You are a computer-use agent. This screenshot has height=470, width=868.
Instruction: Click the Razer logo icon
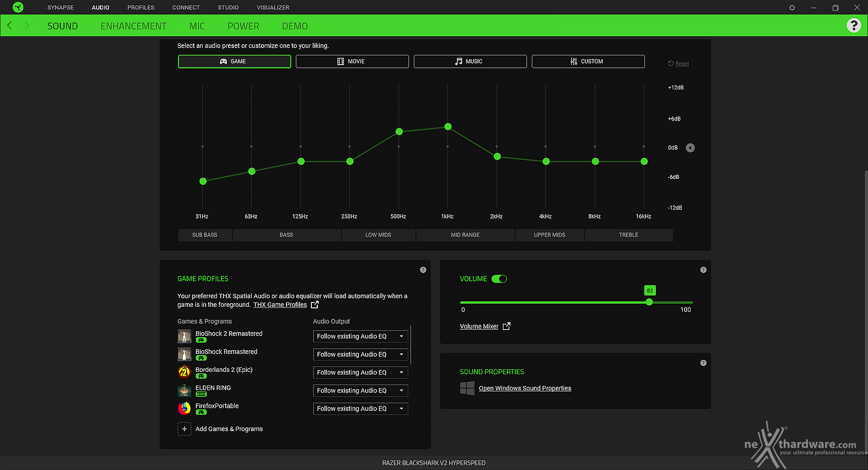[18, 7]
